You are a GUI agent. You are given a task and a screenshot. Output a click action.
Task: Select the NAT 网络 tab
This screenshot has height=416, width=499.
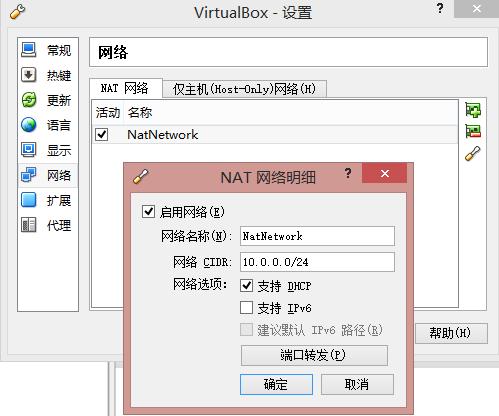click(126, 88)
